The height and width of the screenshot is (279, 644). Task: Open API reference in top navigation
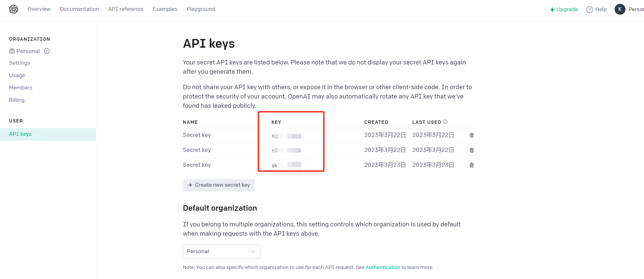tap(126, 9)
